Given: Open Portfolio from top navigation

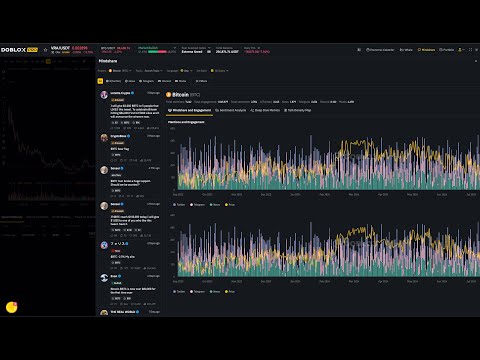Looking at the screenshot, I should tap(447, 50).
